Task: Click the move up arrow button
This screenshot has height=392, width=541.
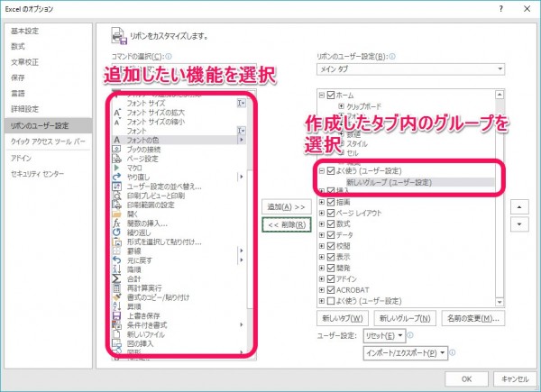Action: coord(519,207)
